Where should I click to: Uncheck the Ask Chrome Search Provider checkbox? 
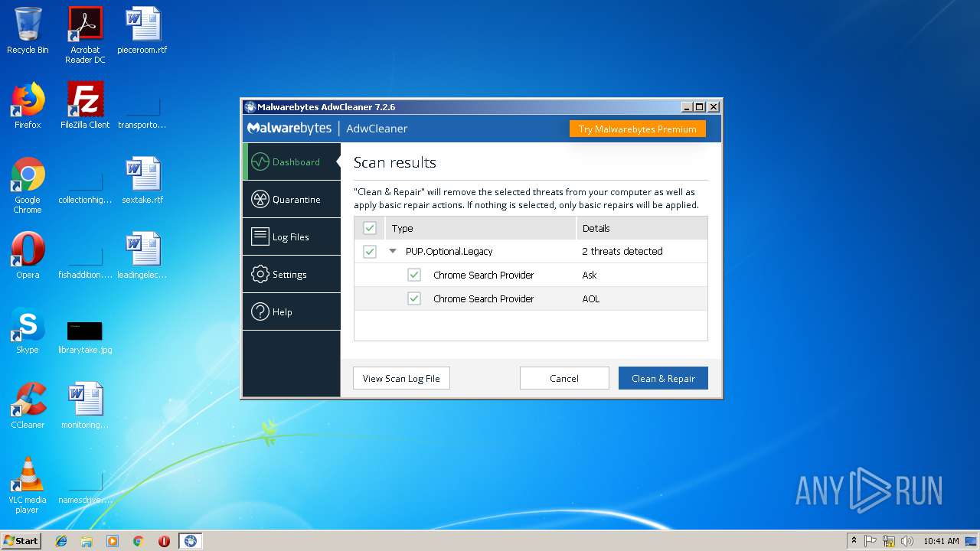click(414, 275)
